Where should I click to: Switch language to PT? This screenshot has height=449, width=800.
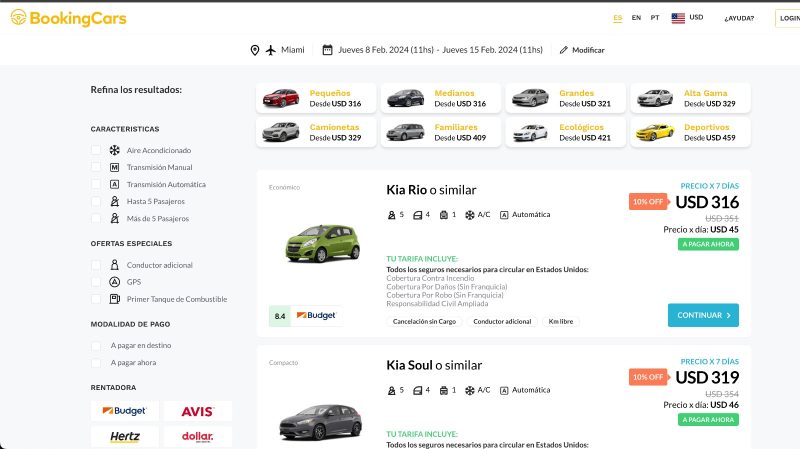(654, 18)
